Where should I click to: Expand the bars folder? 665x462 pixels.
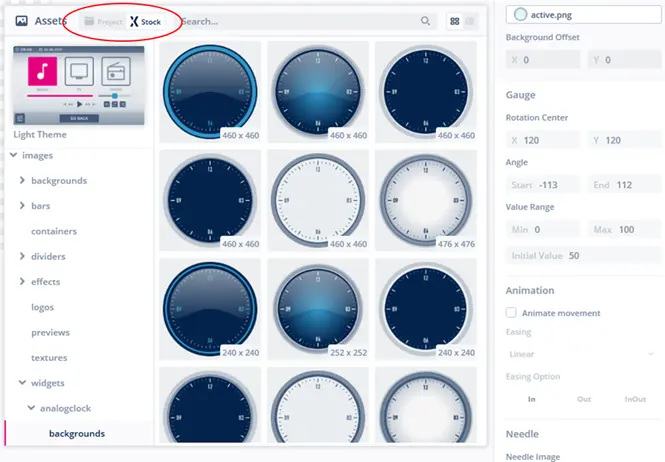pyautogui.click(x=23, y=206)
